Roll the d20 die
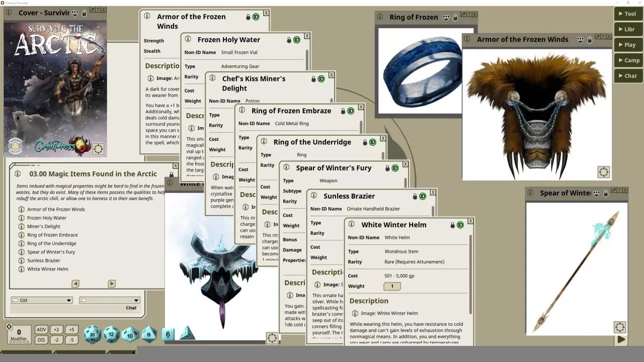Screen dimensions: 644x362 [x=92, y=334]
